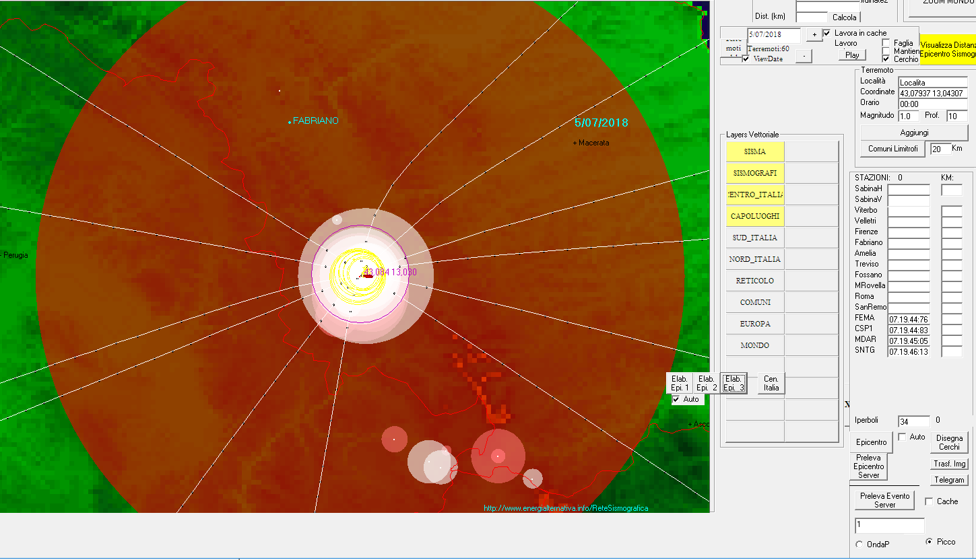
Task: Disable the Cerchio checkbox
Action: pos(886,59)
